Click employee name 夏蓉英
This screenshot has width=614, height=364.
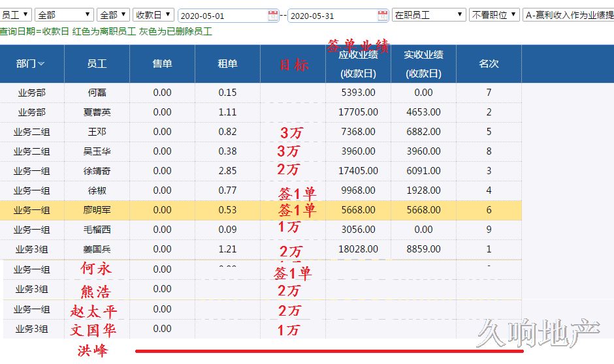(97, 112)
